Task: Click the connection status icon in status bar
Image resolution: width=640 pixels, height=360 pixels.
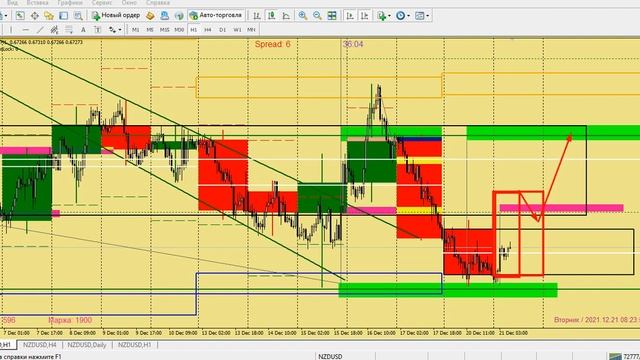Action: pos(615,356)
